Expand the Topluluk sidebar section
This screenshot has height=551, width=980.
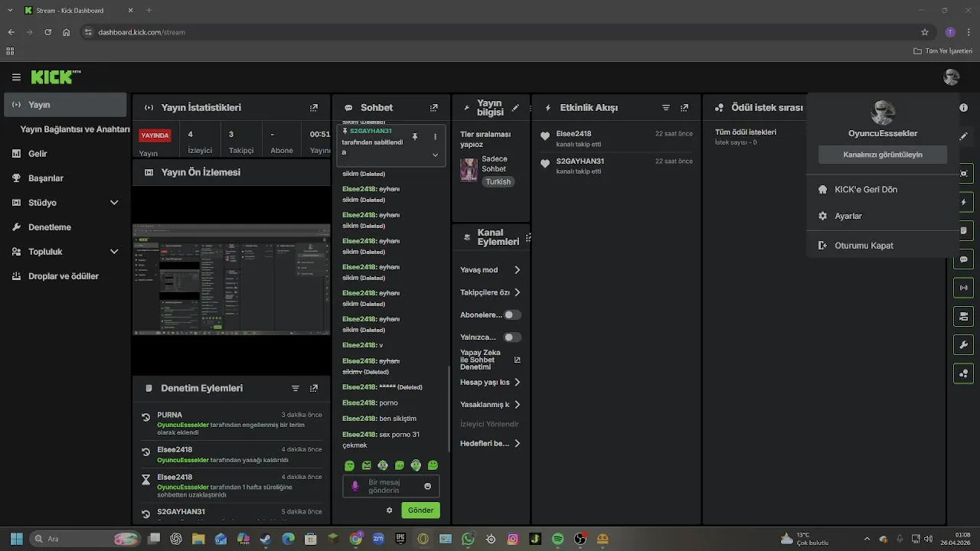click(x=114, y=252)
